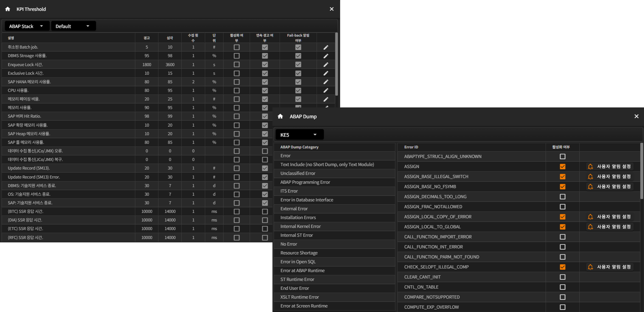The height and width of the screenshot is (312, 644).
Task: Click pencil icon for Exclusive Lock 시간
Action: click(x=326, y=73)
